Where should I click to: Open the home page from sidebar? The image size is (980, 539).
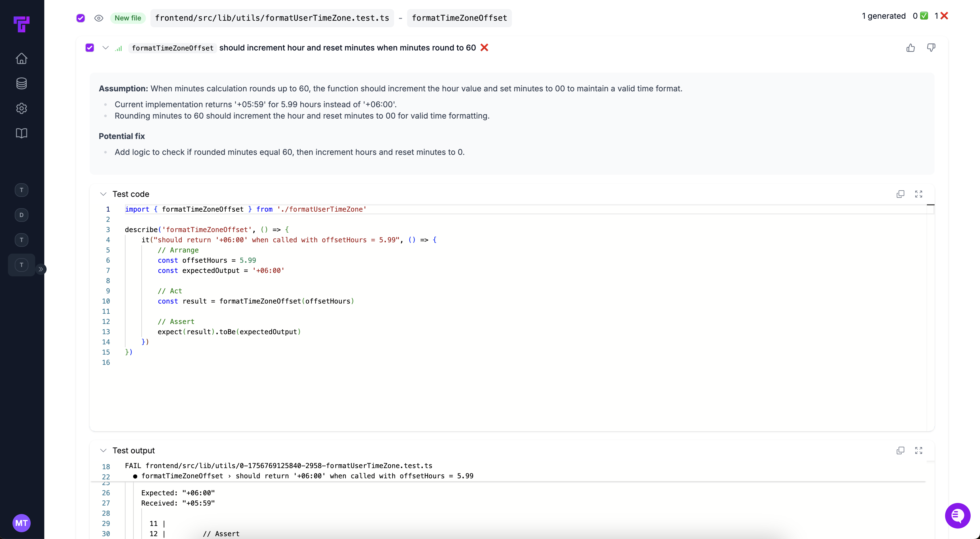tap(21, 58)
